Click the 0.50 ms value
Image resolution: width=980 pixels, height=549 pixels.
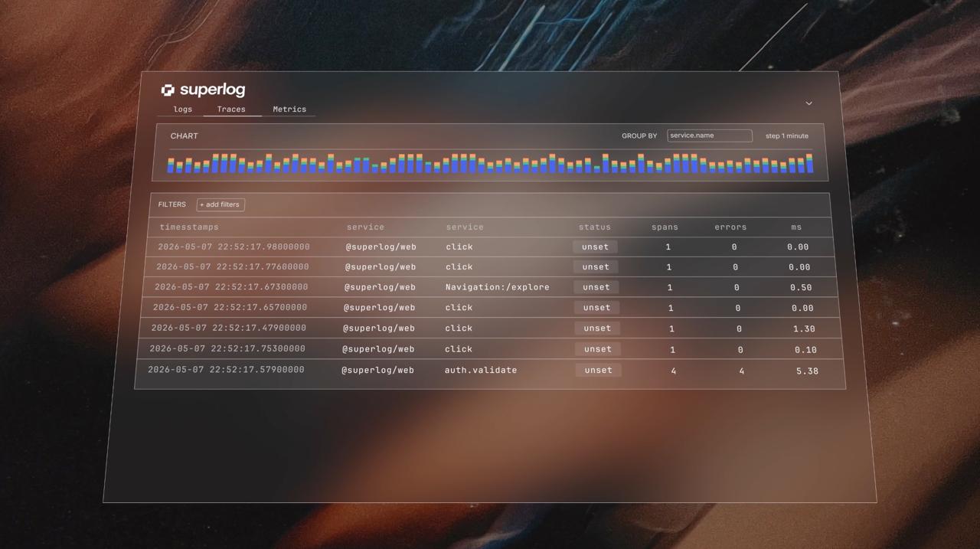(801, 287)
